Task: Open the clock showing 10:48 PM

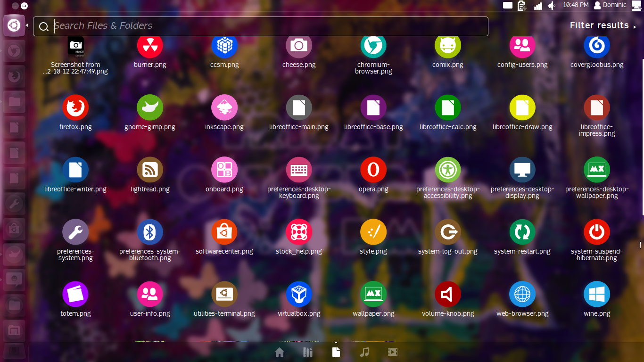Action: tap(576, 5)
